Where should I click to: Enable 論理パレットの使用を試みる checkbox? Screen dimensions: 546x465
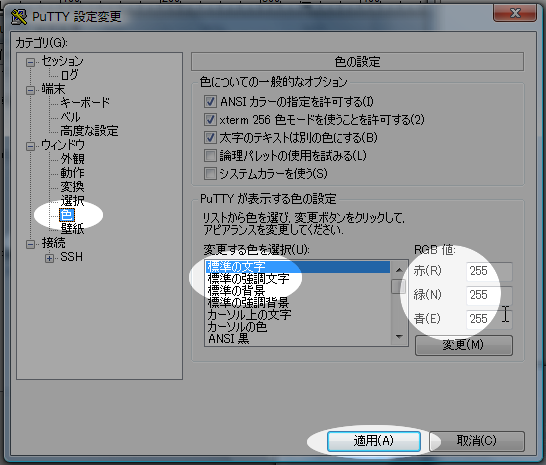click(x=210, y=155)
